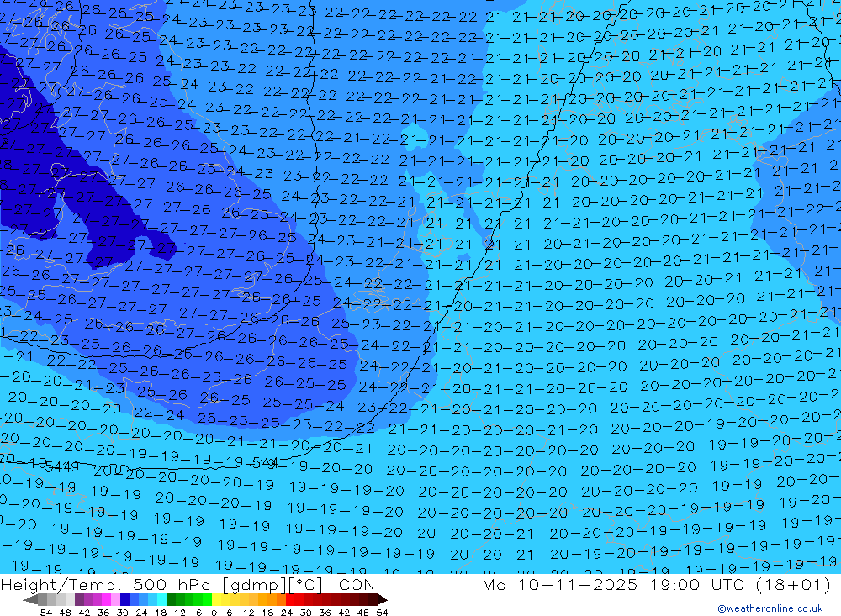Click the dark green legend swatch above -12
Viewport: 841px width, 616px height.
[x=171, y=600]
